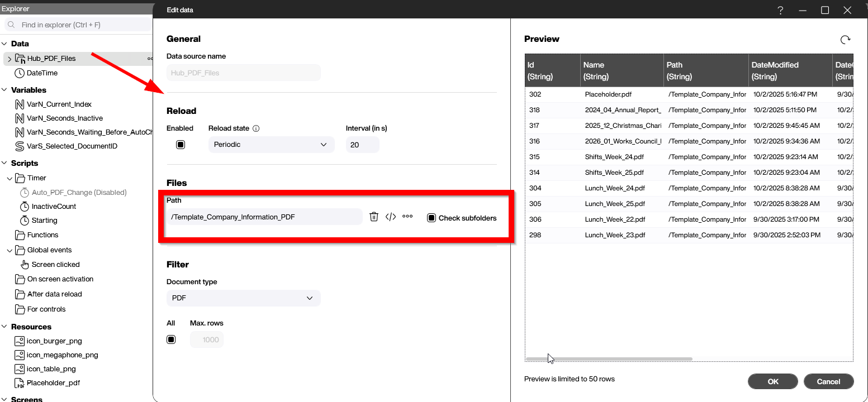Select the Placeholder_pdf resource icon
The height and width of the screenshot is (402, 868).
pos(20,383)
